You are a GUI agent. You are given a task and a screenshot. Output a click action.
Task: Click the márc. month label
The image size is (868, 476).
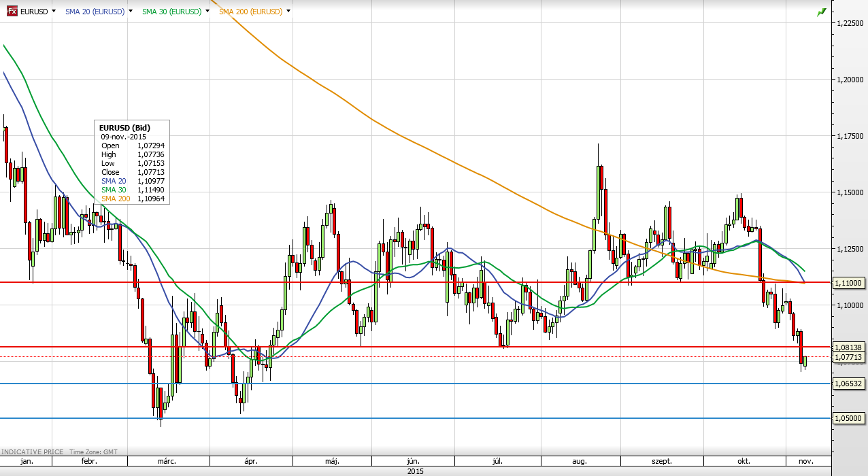167,461
